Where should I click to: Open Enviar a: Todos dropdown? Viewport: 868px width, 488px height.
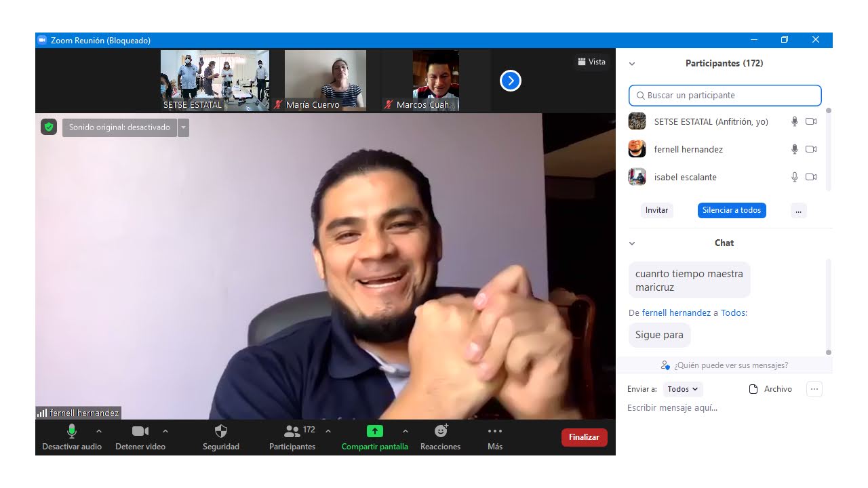682,389
